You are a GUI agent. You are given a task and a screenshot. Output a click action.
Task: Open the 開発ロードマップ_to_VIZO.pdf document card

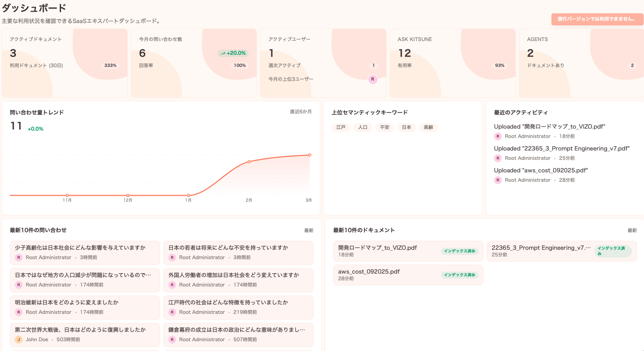pos(408,251)
